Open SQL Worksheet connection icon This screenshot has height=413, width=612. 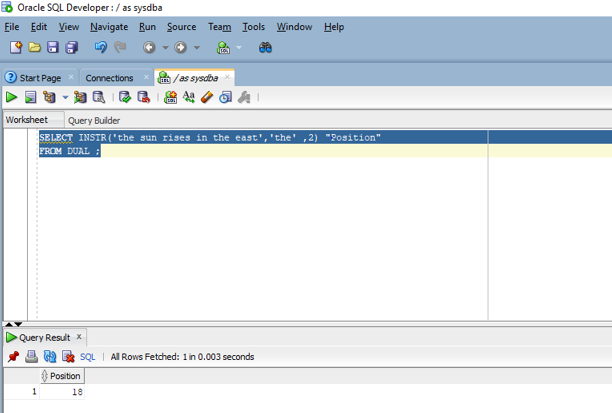click(x=223, y=48)
